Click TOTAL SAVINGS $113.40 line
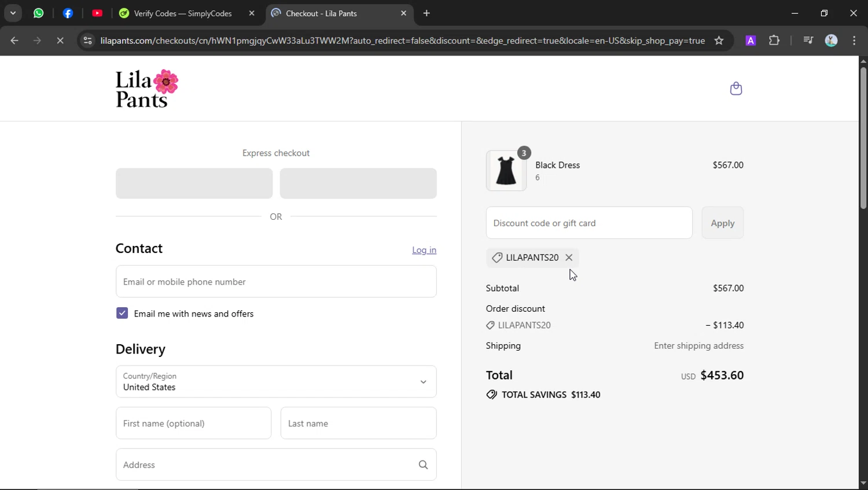Viewport: 868px width, 490px height. (543, 395)
